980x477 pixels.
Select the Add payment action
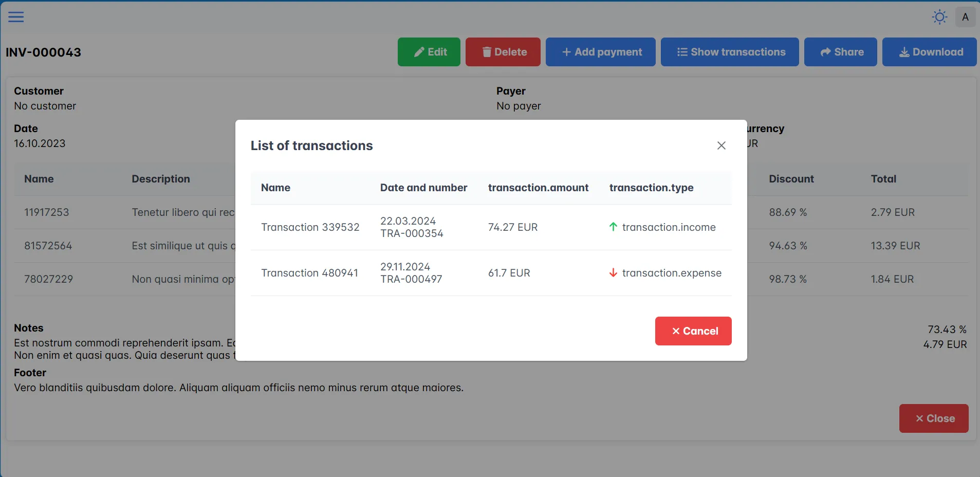click(x=600, y=51)
